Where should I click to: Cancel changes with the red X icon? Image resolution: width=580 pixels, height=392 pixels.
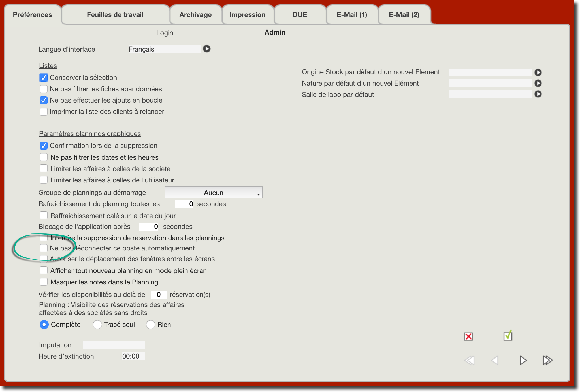click(x=469, y=336)
